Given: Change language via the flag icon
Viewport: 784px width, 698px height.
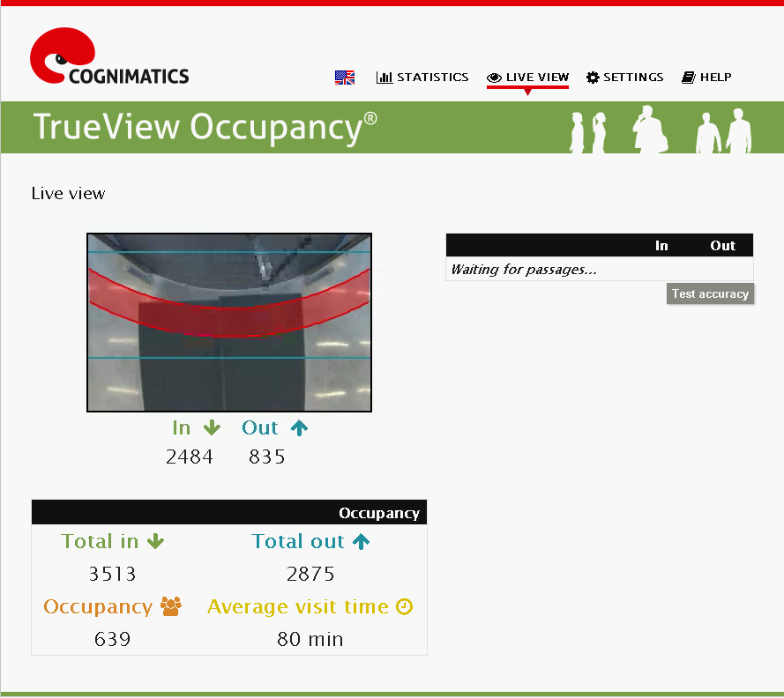Looking at the screenshot, I should (x=345, y=78).
